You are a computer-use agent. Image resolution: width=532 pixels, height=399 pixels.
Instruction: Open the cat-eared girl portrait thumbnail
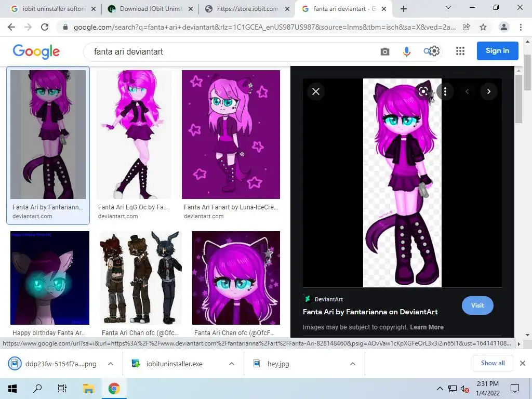[x=236, y=278]
